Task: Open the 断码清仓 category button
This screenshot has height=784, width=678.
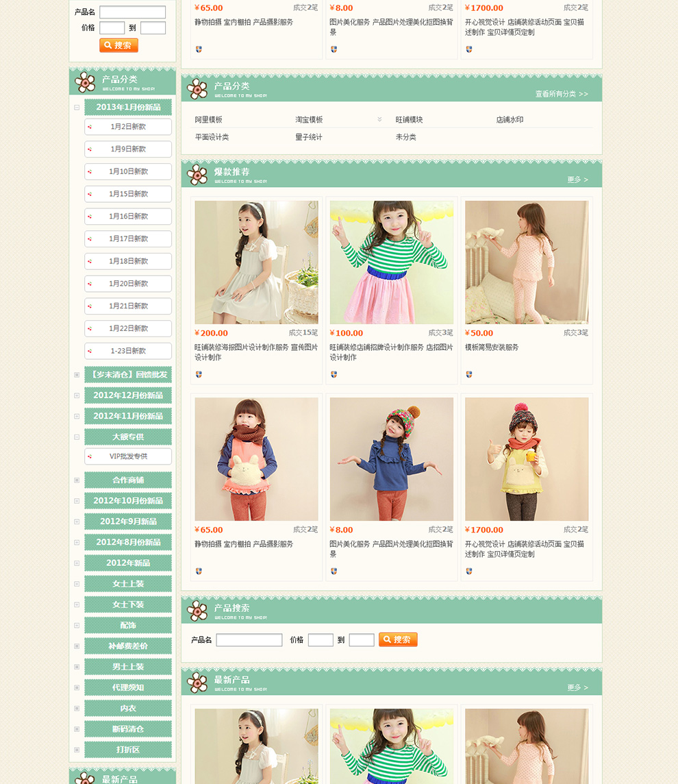Action: point(128,729)
